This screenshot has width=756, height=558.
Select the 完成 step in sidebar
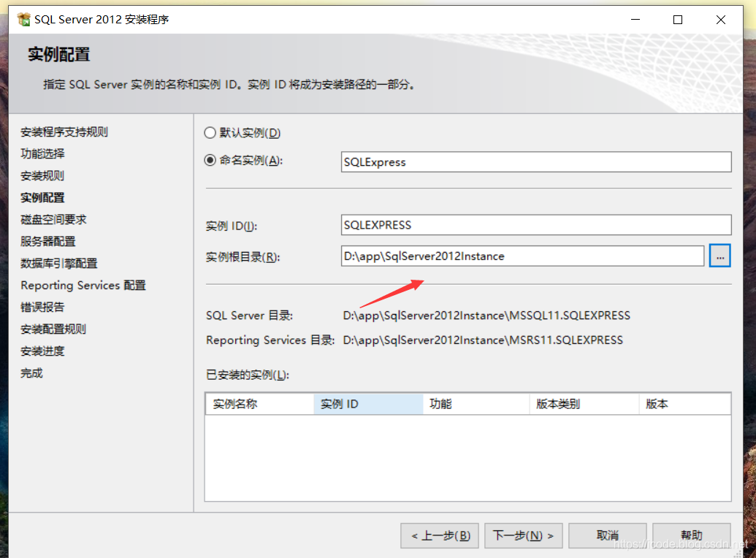pos(31,372)
